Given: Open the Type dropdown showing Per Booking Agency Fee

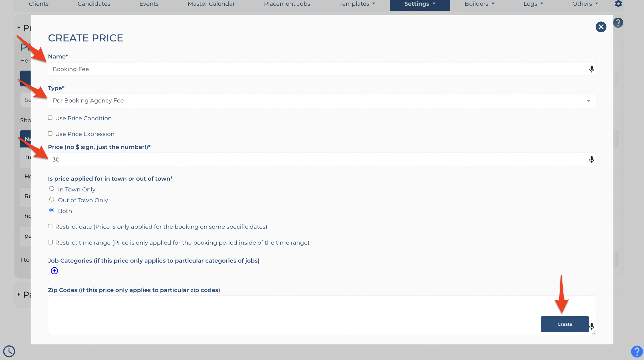Looking at the screenshot, I should coord(322,101).
